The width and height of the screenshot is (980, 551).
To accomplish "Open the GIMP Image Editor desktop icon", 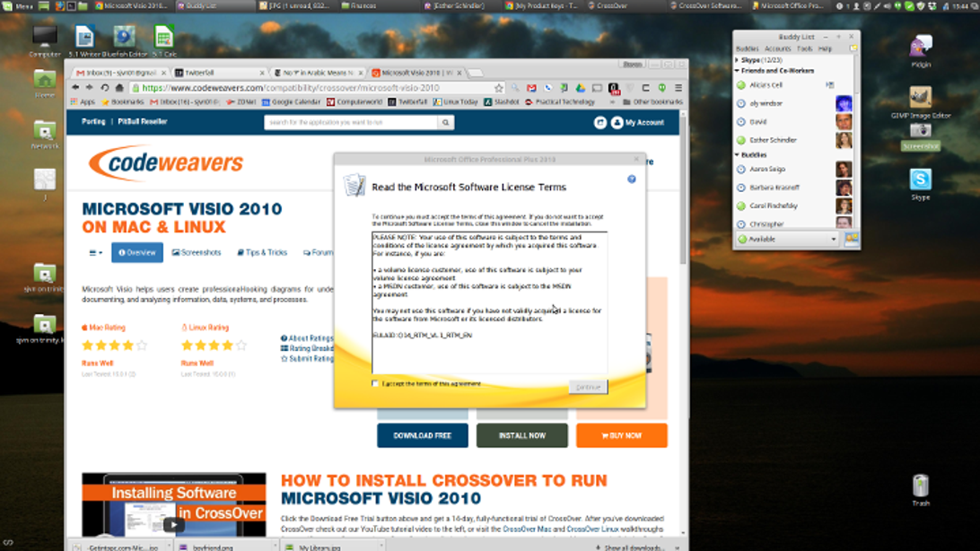I will coord(921,101).
